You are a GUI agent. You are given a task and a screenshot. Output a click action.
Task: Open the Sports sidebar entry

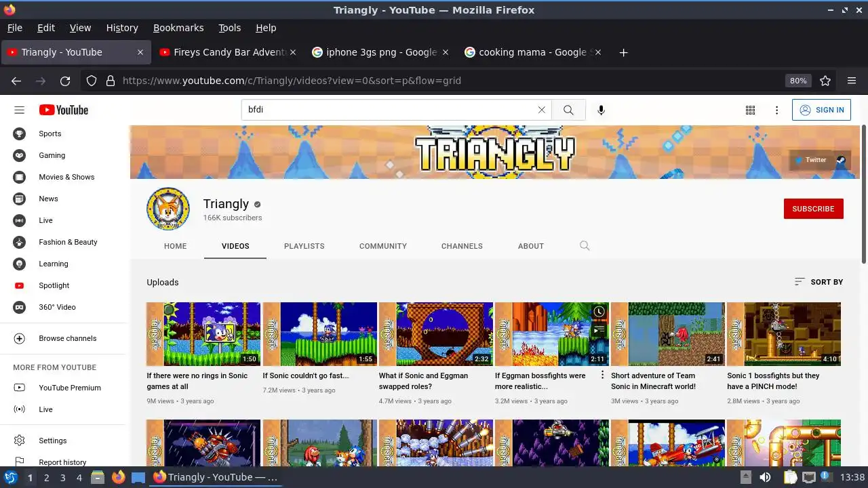[x=63, y=134]
